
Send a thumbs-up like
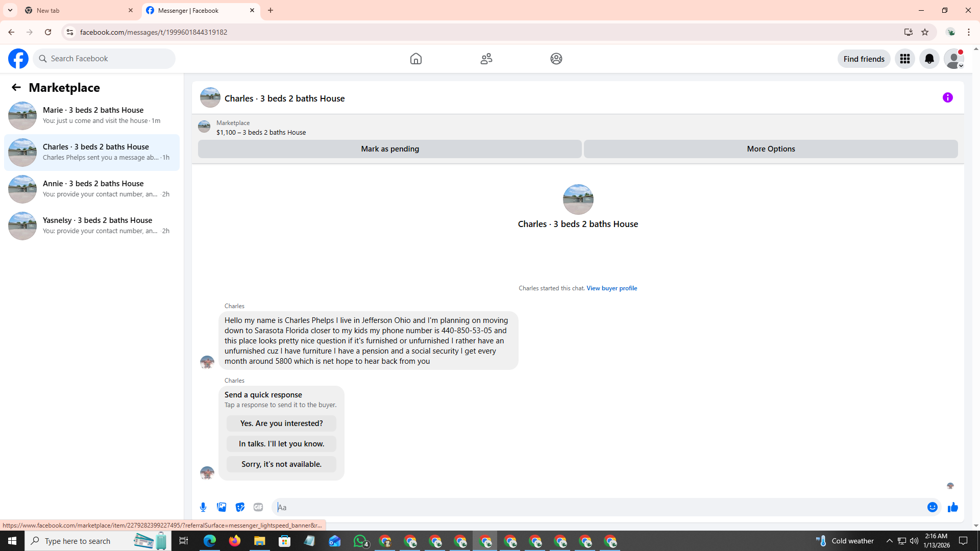[x=952, y=507]
